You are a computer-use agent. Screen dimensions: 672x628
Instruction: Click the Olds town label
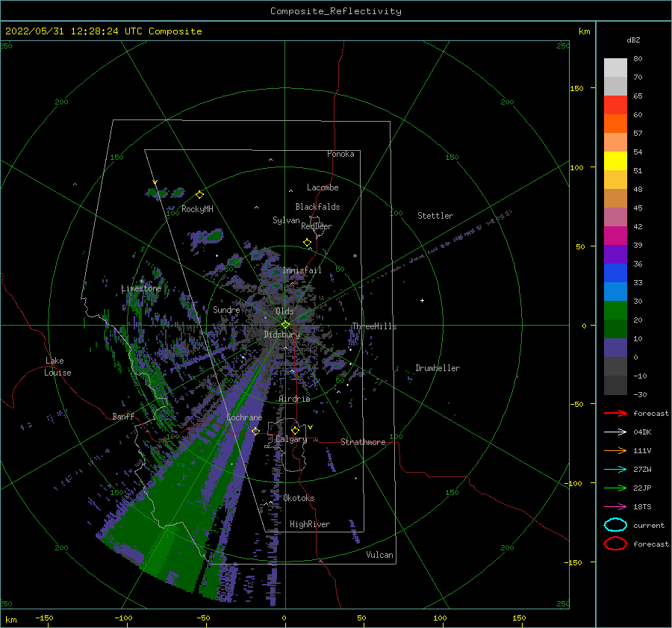click(x=284, y=311)
